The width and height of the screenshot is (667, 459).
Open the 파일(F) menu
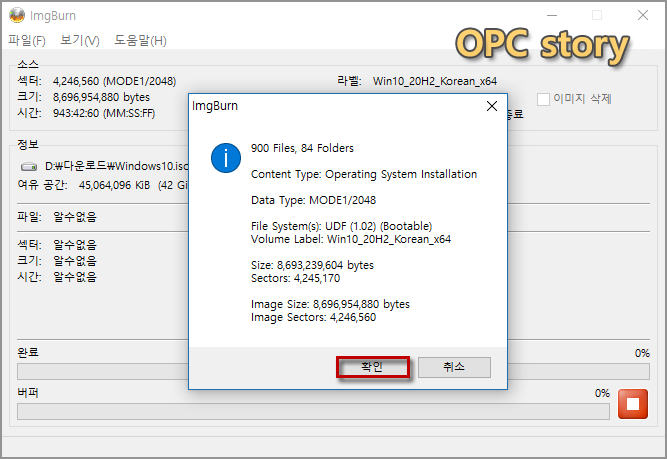coord(27,40)
